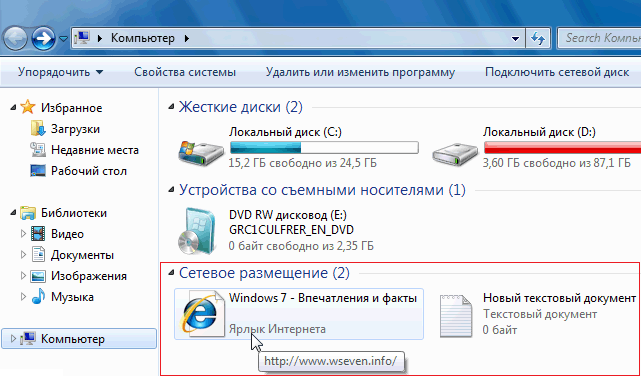Screen dimensions: 641x376
Task: Open Изображения library
Action: click(89, 276)
